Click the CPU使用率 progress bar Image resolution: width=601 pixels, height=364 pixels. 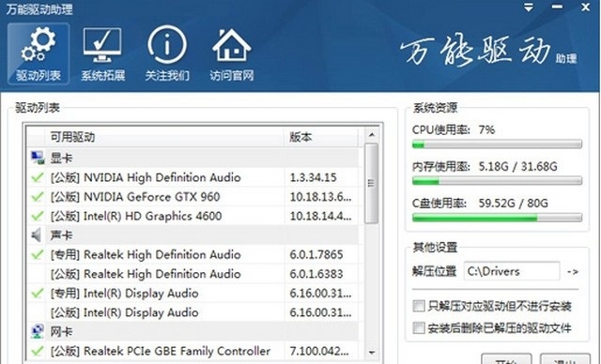(x=497, y=144)
